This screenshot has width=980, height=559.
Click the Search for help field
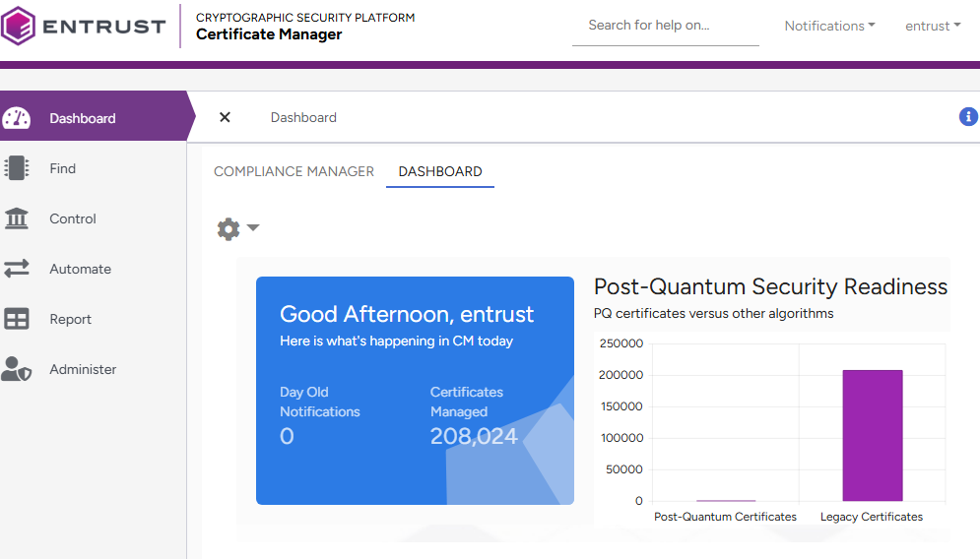[x=665, y=26]
